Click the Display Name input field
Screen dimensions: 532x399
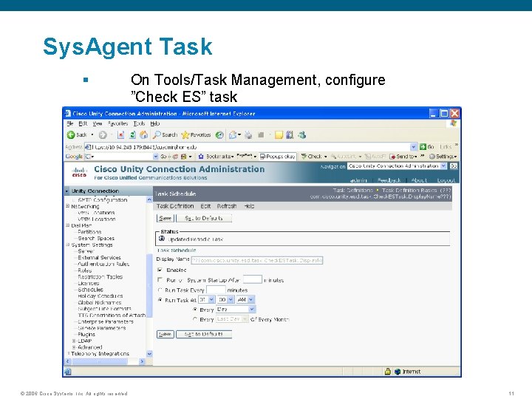pyautogui.click(x=257, y=260)
